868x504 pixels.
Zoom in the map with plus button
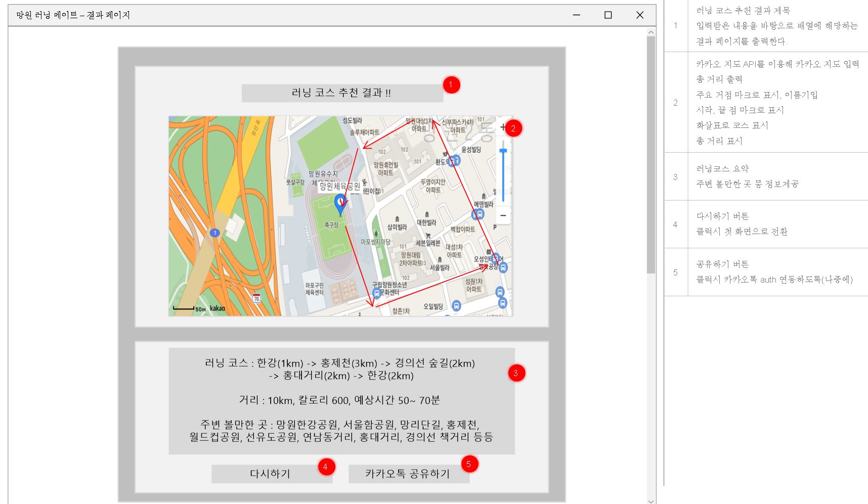click(x=503, y=127)
